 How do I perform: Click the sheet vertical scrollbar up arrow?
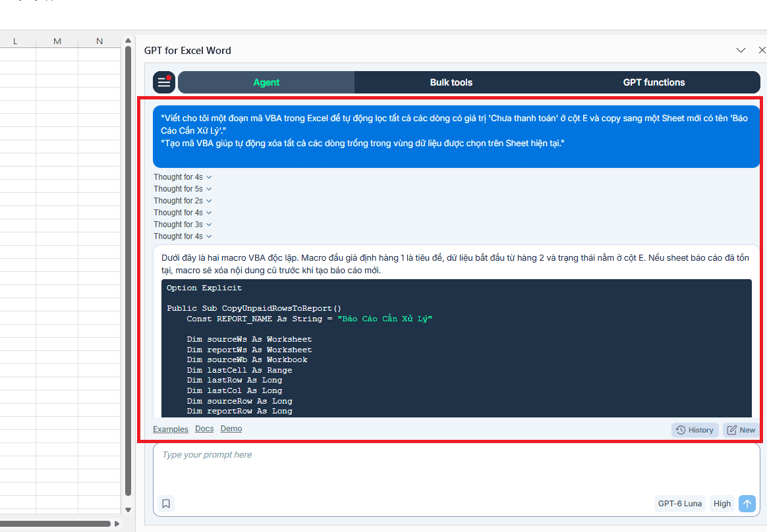click(128, 41)
